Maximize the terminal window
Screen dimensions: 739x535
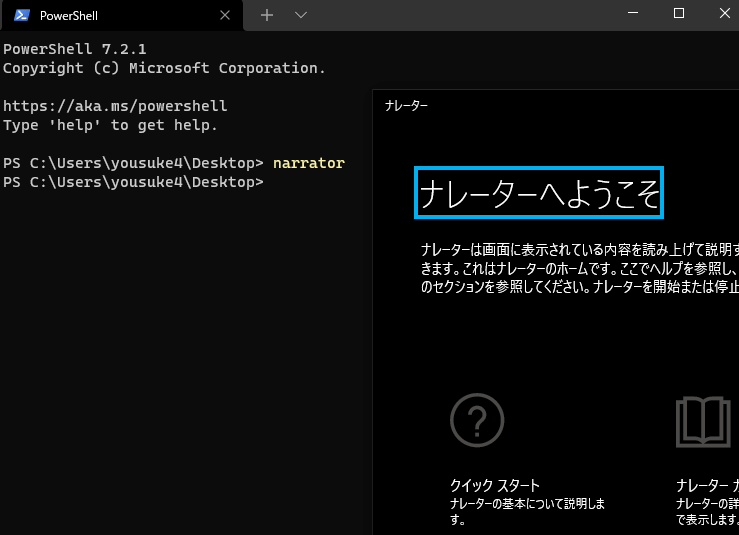(x=679, y=13)
